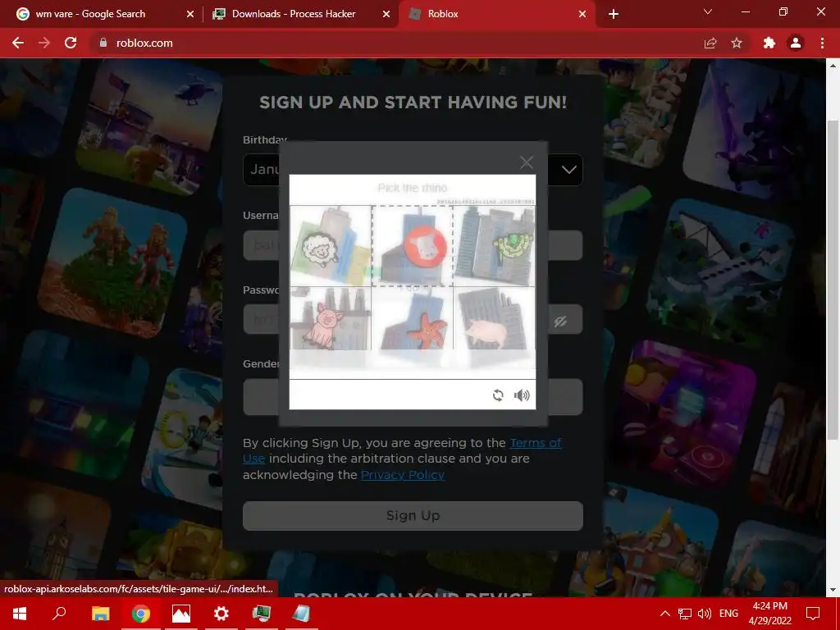Switch to audio challenge speaker icon
Viewport: 840px width, 630px height.
point(521,395)
